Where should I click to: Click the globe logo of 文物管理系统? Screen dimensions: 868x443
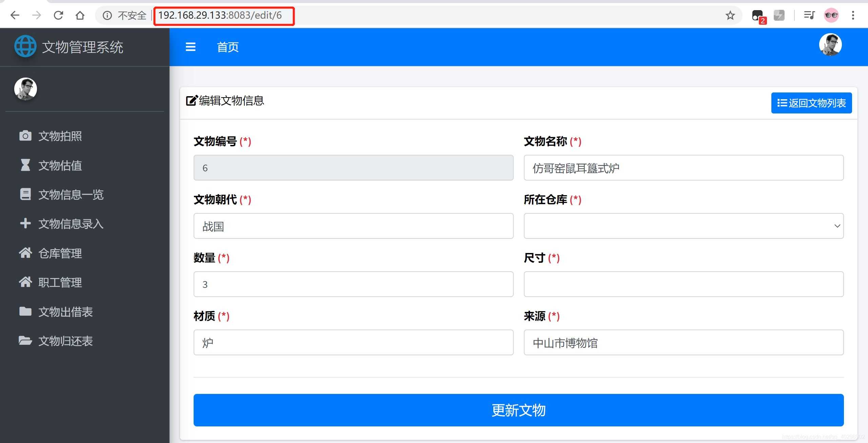25,46
